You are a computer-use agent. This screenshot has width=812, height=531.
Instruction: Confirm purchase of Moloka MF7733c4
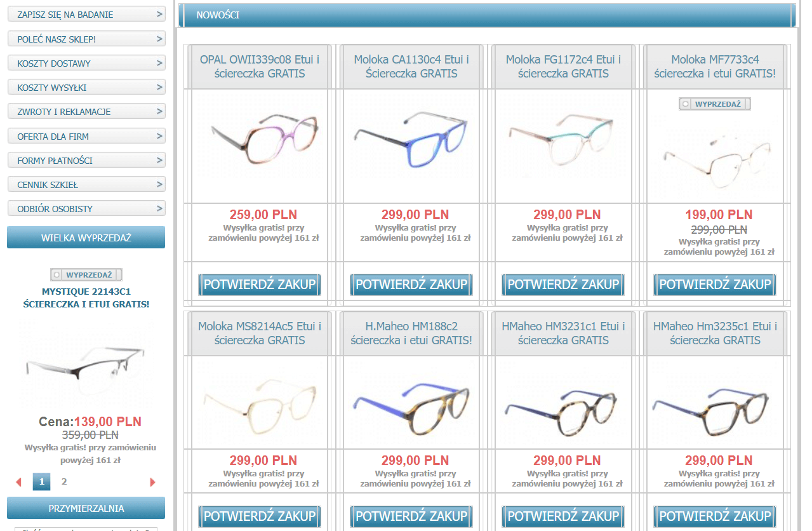[715, 285]
